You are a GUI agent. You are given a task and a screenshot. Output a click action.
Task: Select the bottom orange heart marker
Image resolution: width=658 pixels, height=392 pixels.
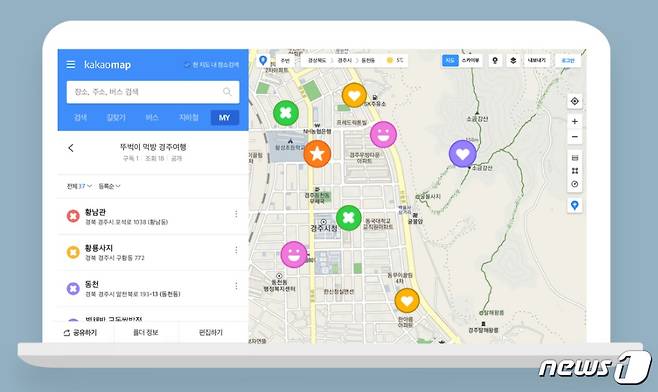pos(407,300)
